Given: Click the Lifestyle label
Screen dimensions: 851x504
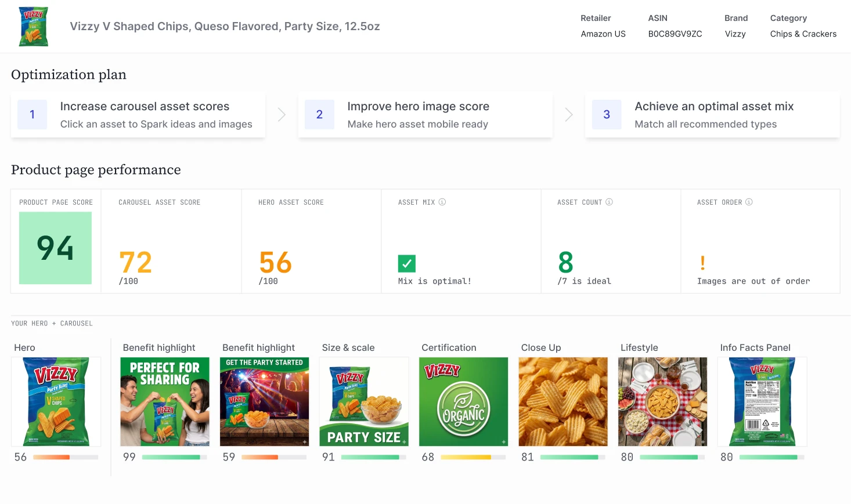Looking at the screenshot, I should tap(639, 347).
